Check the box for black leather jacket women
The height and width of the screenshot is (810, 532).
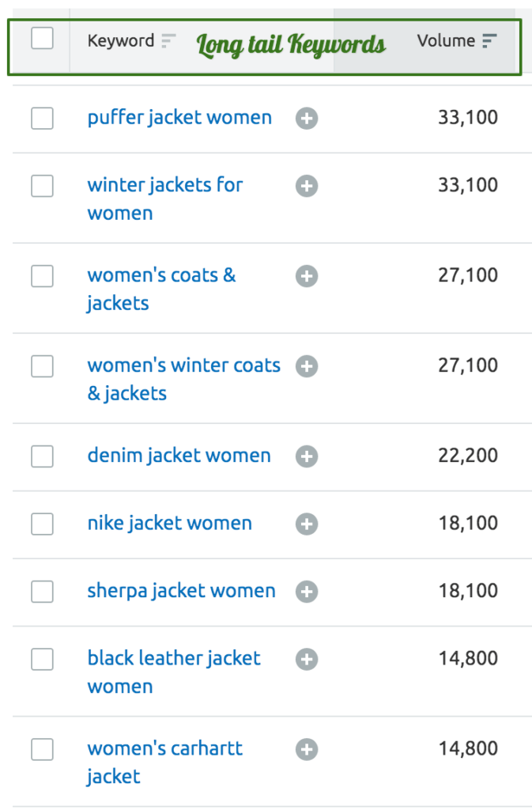[43, 659]
